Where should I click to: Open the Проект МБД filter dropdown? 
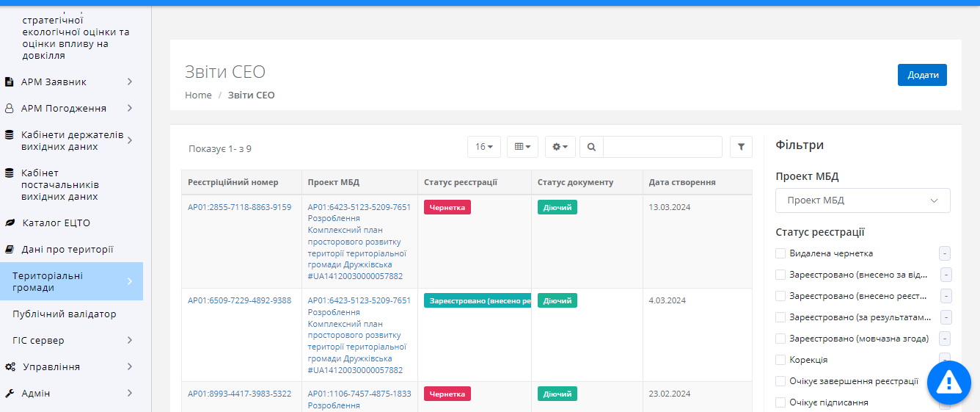tap(863, 200)
